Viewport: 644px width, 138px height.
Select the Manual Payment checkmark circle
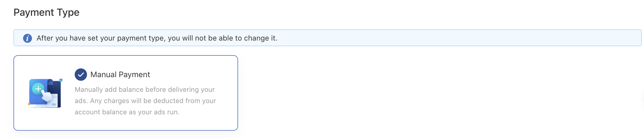[81, 75]
